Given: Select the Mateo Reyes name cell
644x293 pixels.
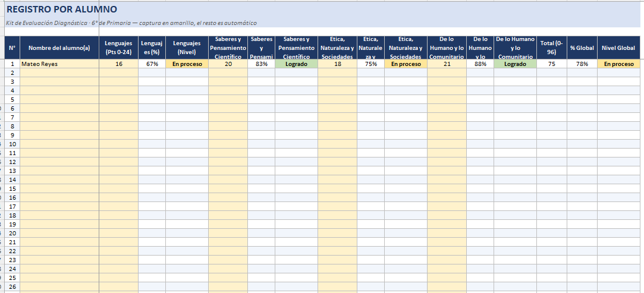Looking at the screenshot, I should pyautogui.click(x=59, y=64).
